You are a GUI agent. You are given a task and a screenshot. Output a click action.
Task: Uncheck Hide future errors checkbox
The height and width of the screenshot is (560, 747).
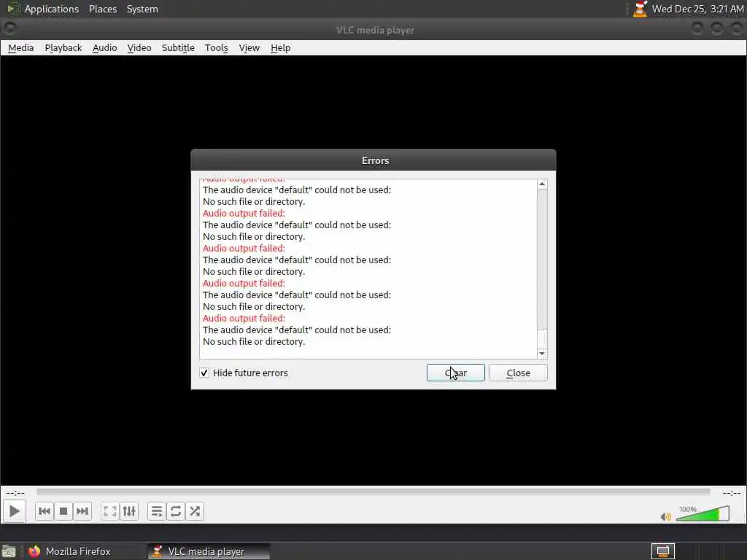204,373
